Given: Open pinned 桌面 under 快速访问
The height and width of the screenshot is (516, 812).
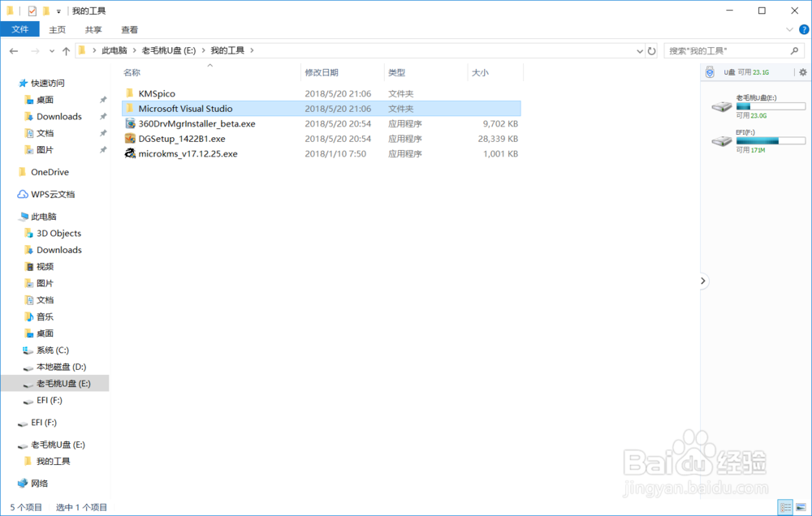Looking at the screenshot, I should [x=45, y=100].
